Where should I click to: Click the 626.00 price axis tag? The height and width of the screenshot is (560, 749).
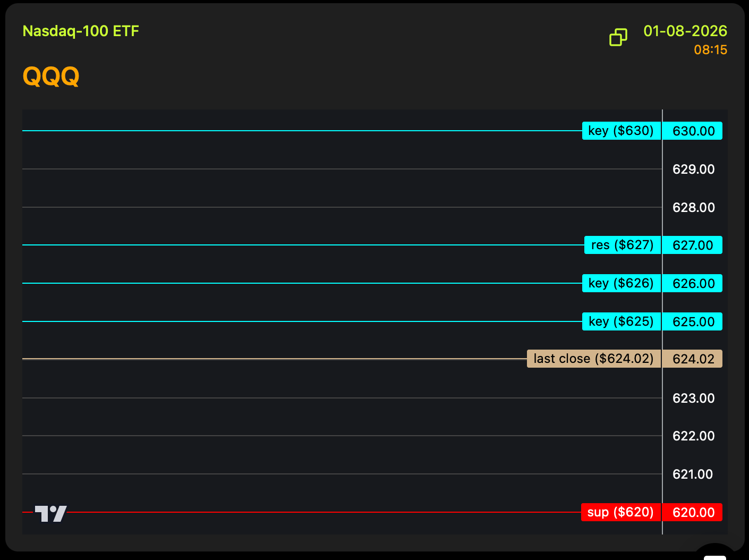(x=693, y=284)
